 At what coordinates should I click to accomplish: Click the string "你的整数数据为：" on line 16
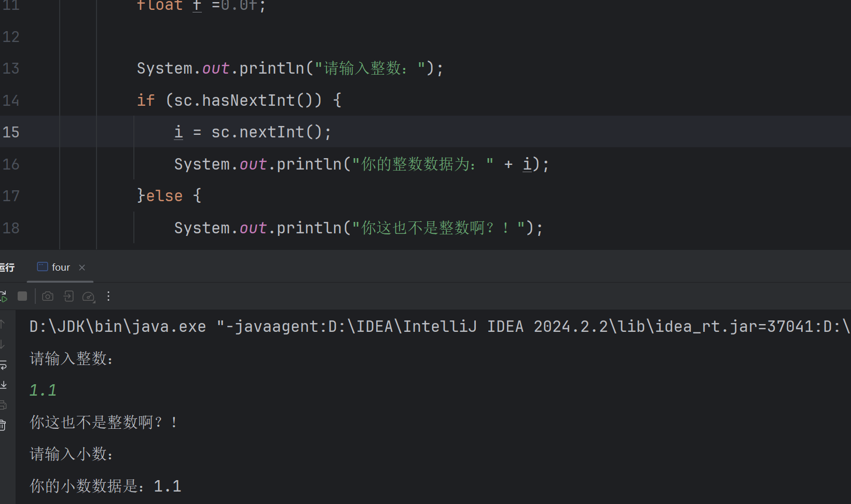(423, 164)
